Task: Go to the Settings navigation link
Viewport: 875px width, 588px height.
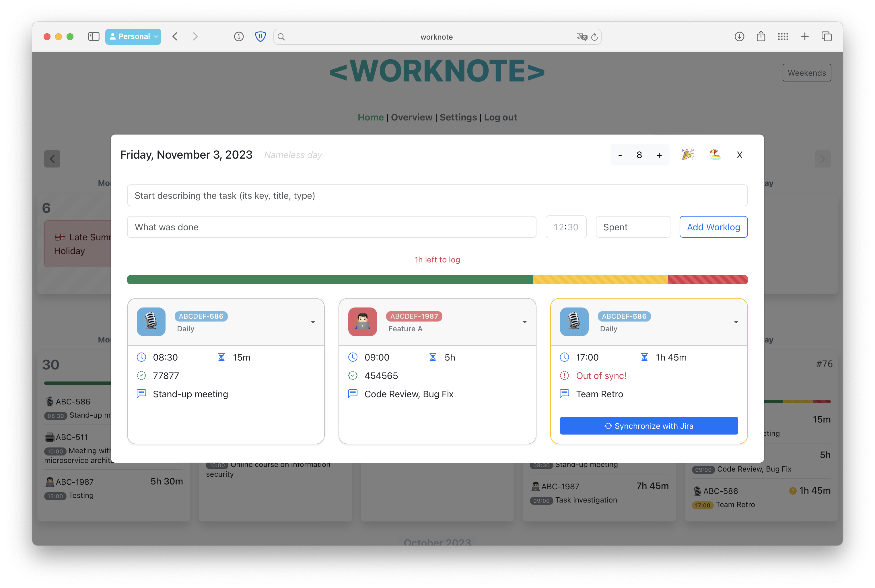Action: click(x=458, y=117)
